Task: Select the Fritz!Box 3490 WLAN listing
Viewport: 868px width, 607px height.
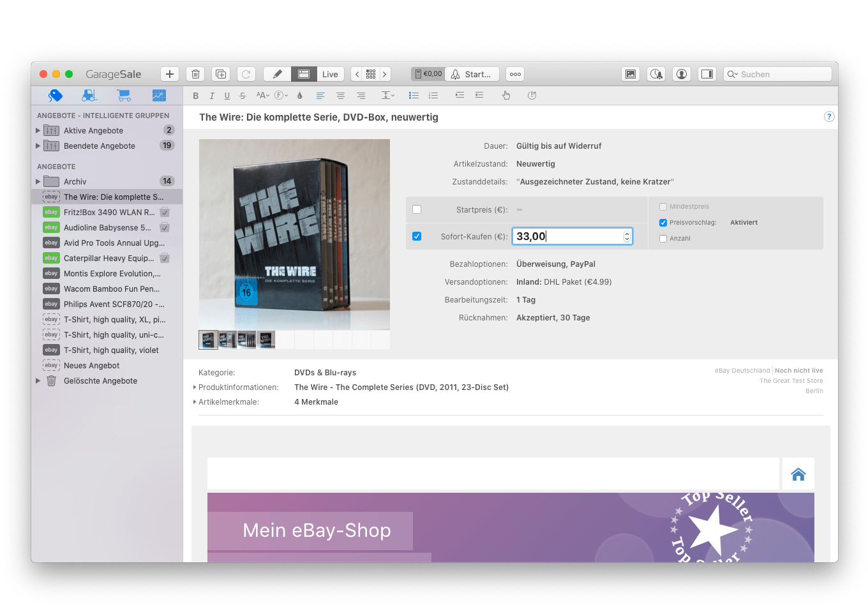Action: [x=109, y=213]
